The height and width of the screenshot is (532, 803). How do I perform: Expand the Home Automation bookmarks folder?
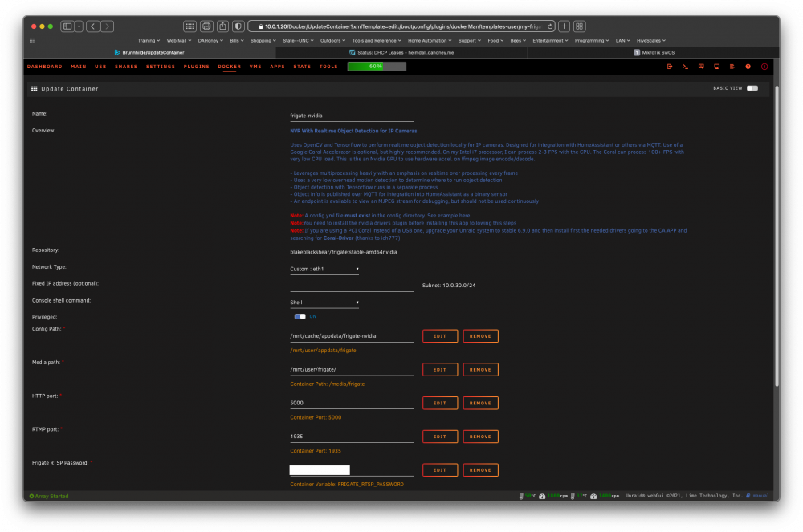point(429,40)
